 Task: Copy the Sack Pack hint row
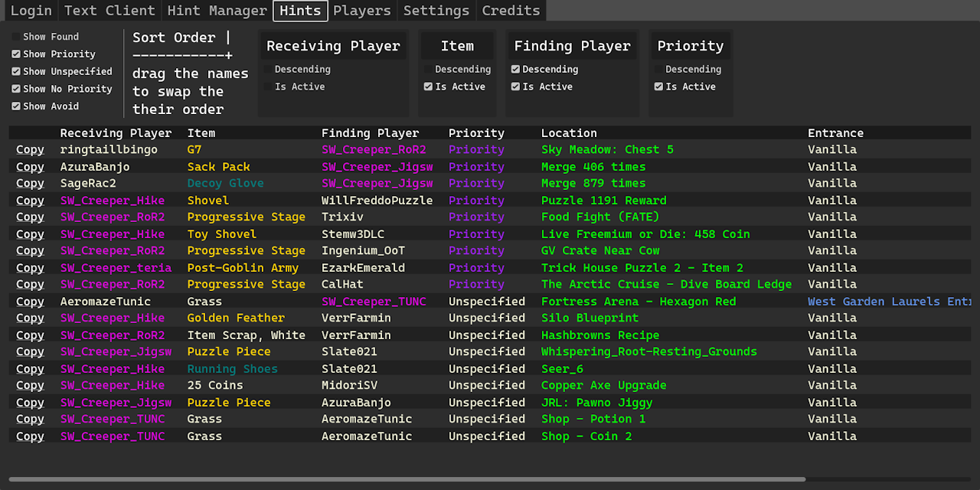pyautogui.click(x=30, y=166)
